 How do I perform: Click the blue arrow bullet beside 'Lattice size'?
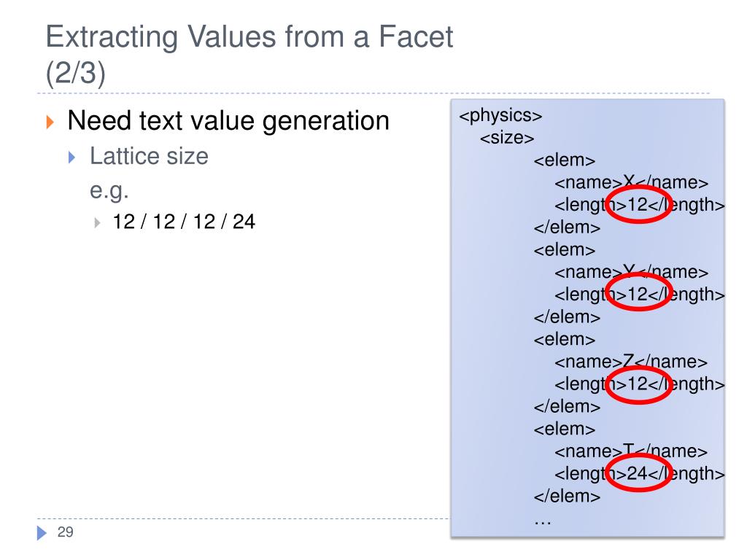coord(72,157)
